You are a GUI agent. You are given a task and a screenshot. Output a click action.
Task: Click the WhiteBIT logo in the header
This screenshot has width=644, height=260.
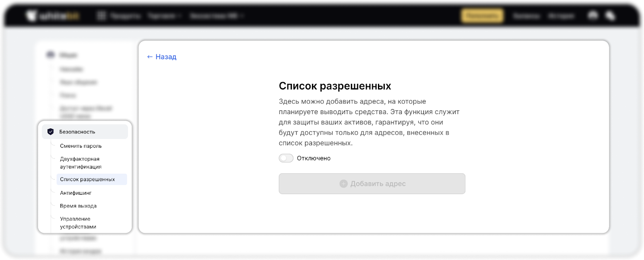[53, 16]
